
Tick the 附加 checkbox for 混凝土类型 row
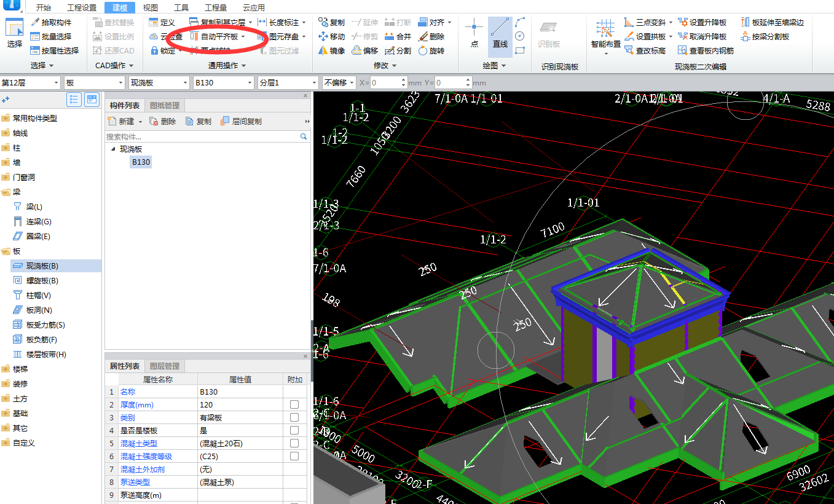click(x=294, y=443)
